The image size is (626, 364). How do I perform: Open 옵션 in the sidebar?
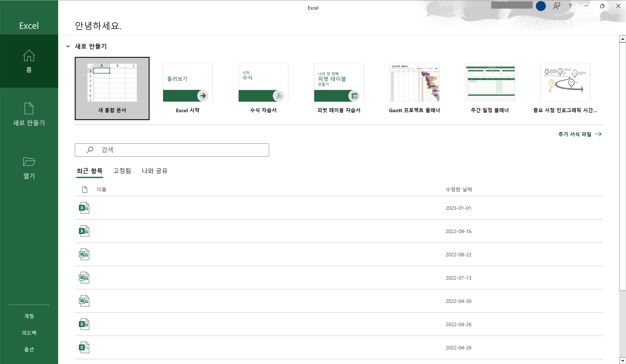coord(29,349)
